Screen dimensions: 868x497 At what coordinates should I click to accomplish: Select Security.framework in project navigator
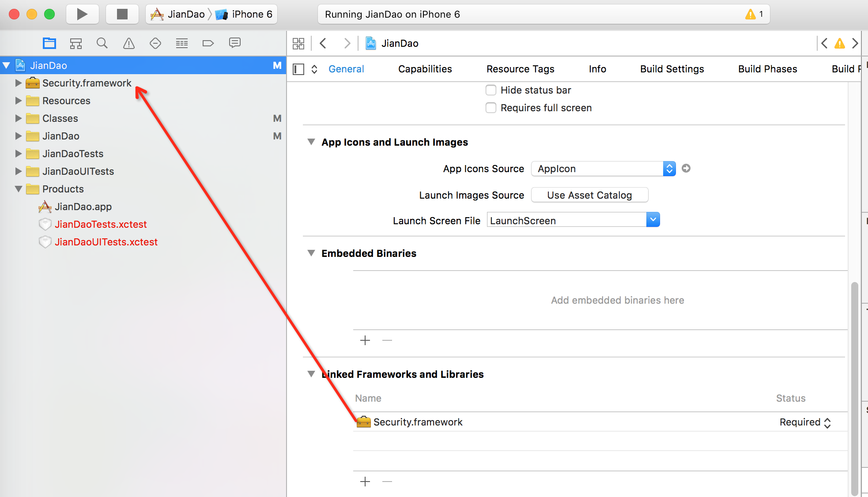pyautogui.click(x=87, y=83)
